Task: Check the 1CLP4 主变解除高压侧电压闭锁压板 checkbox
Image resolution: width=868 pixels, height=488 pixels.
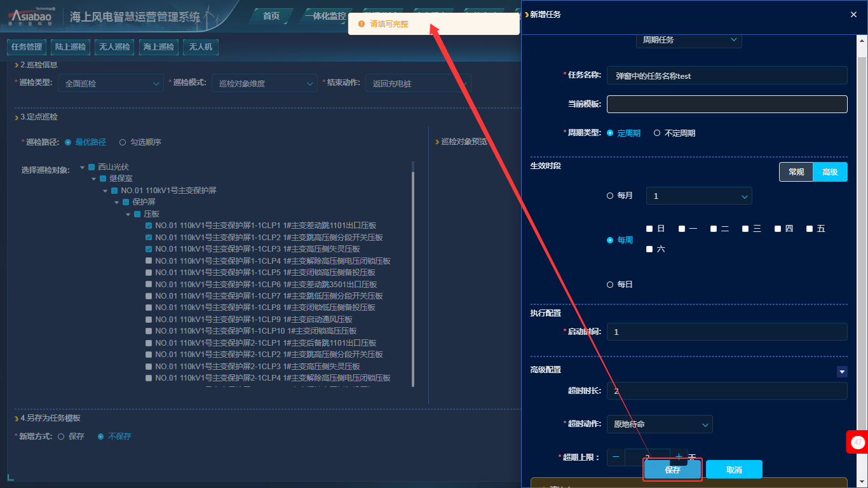Action: [x=149, y=261]
